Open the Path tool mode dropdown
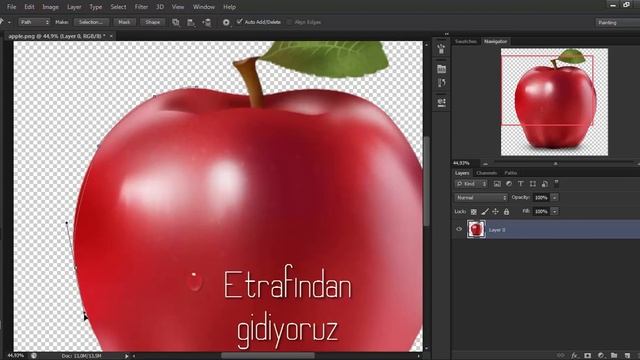Image resolution: width=640 pixels, height=360 pixels. coord(34,22)
